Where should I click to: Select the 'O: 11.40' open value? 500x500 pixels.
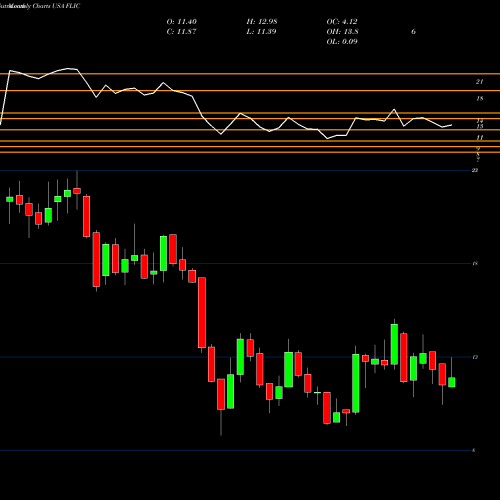[181, 22]
